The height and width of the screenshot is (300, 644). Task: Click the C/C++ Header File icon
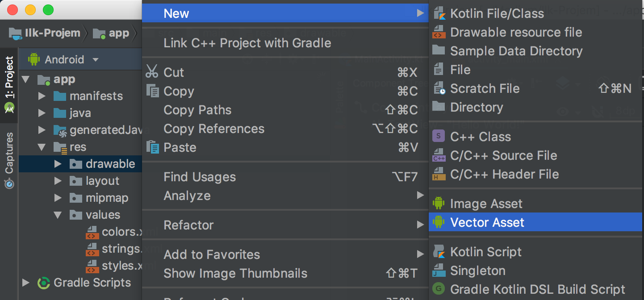pos(439,174)
